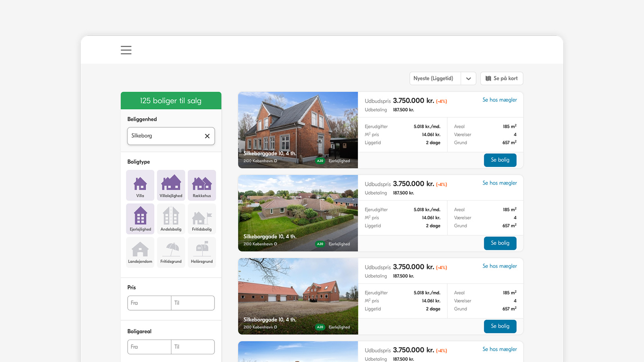The height and width of the screenshot is (362, 644).
Task: Click the Se på kort map button
Action: [502, 78]
